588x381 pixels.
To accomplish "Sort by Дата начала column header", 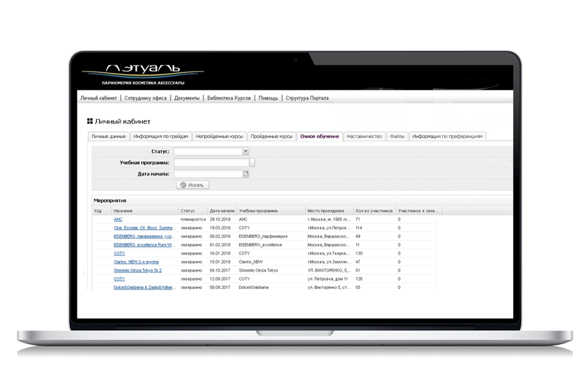I will 222,211.
